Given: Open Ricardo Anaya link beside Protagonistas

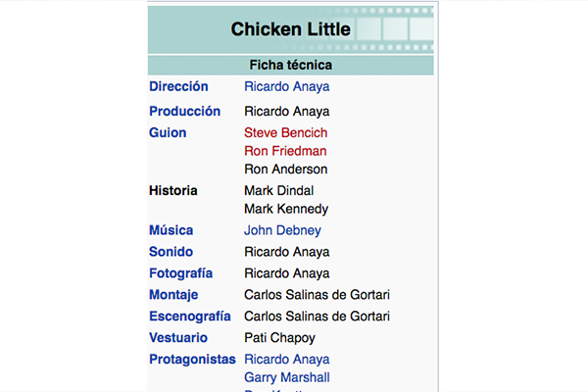Looking at the screenshot, I should click(x=286, y=360).
